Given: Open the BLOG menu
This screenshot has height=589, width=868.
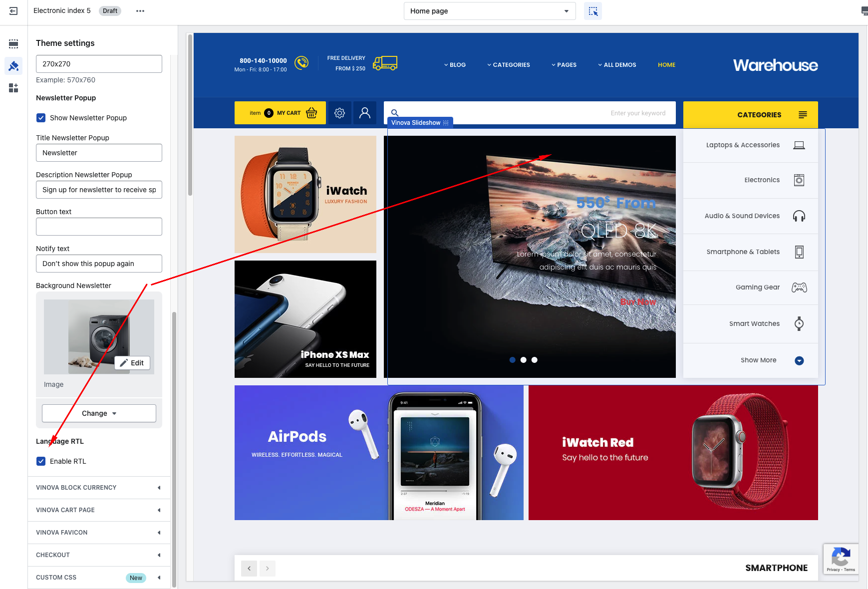Looking at the screenshot, I should pos(455,65).
